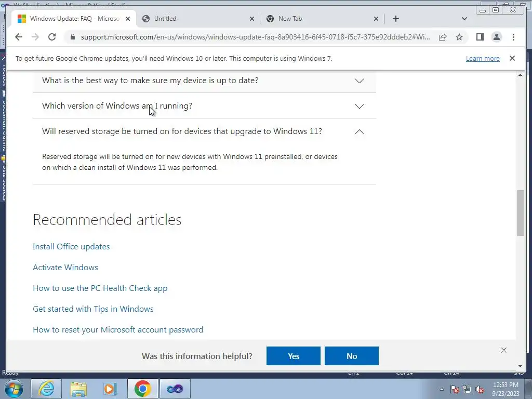Image resolution: width=532 pixels, height=399 pixels.
Task: Click the scrollbar down arrow
Action: click(x=520, y=366)
